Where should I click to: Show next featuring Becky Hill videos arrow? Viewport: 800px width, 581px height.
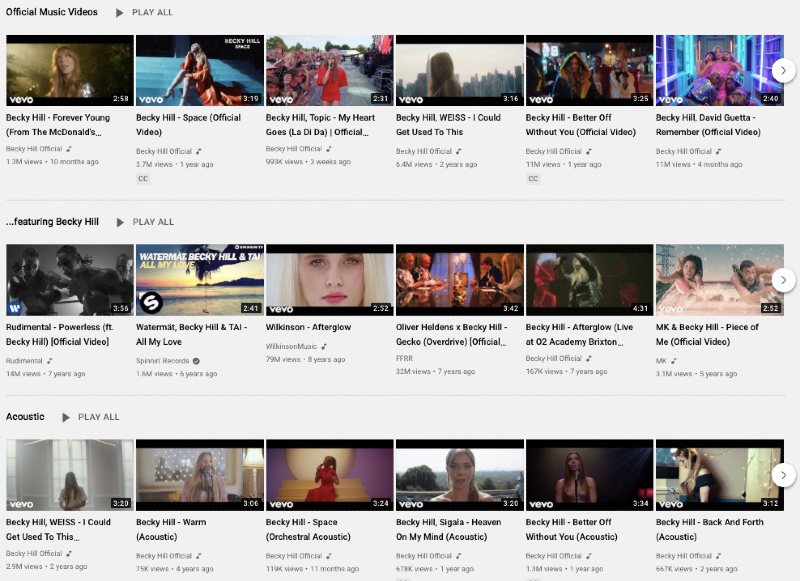coord(784,280)
